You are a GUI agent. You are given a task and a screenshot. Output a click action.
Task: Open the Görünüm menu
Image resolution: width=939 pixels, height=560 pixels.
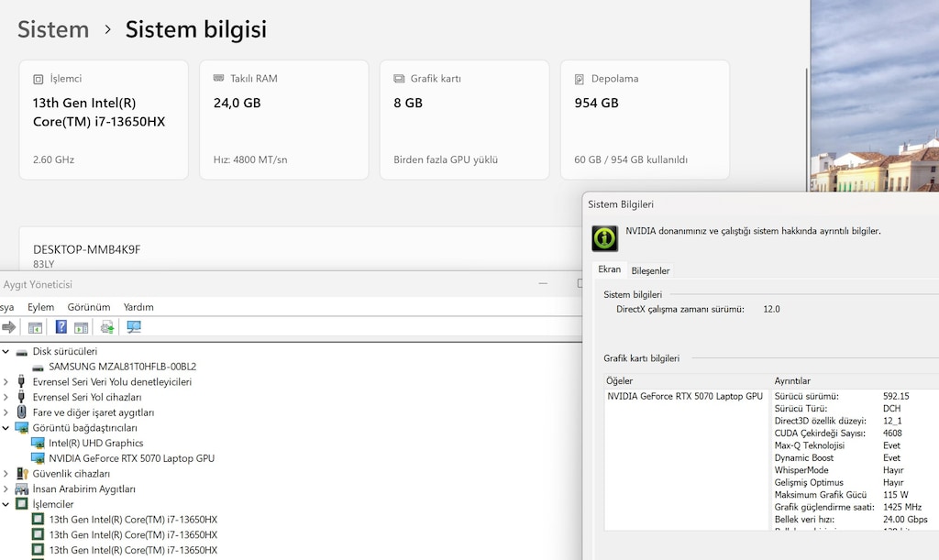[89, 307]
